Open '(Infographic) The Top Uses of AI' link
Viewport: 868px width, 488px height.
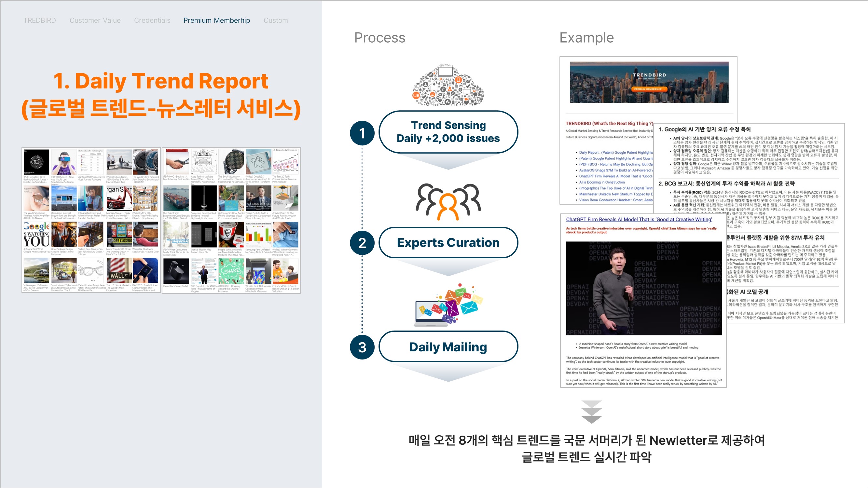(x=616, y=188)
